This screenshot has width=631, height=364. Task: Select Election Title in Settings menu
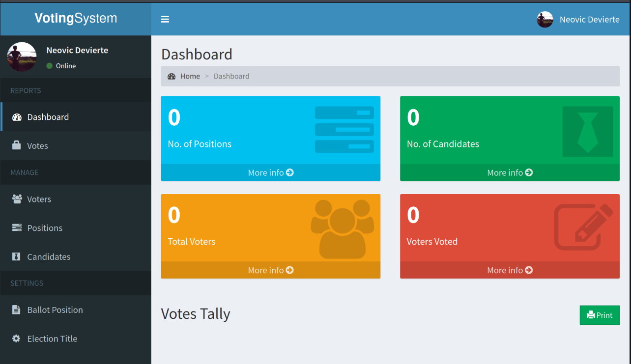(52, 339)
